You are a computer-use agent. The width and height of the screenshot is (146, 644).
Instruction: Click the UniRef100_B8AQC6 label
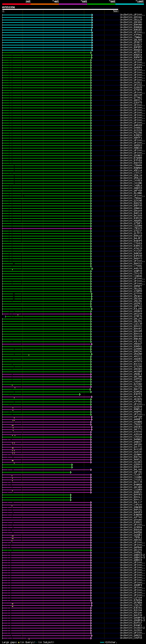click(x=131, y=50)
